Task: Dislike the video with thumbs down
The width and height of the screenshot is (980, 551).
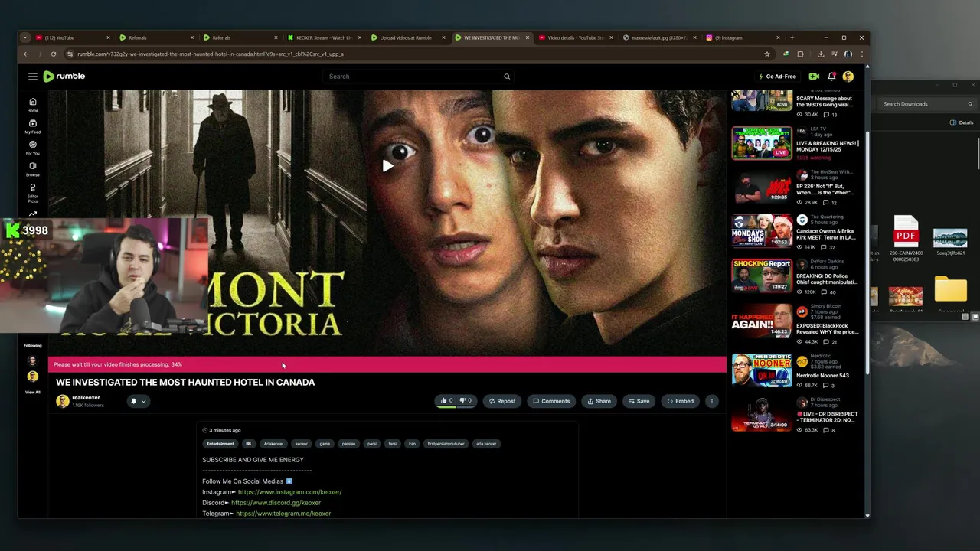Action: click(x=465, y=401)
